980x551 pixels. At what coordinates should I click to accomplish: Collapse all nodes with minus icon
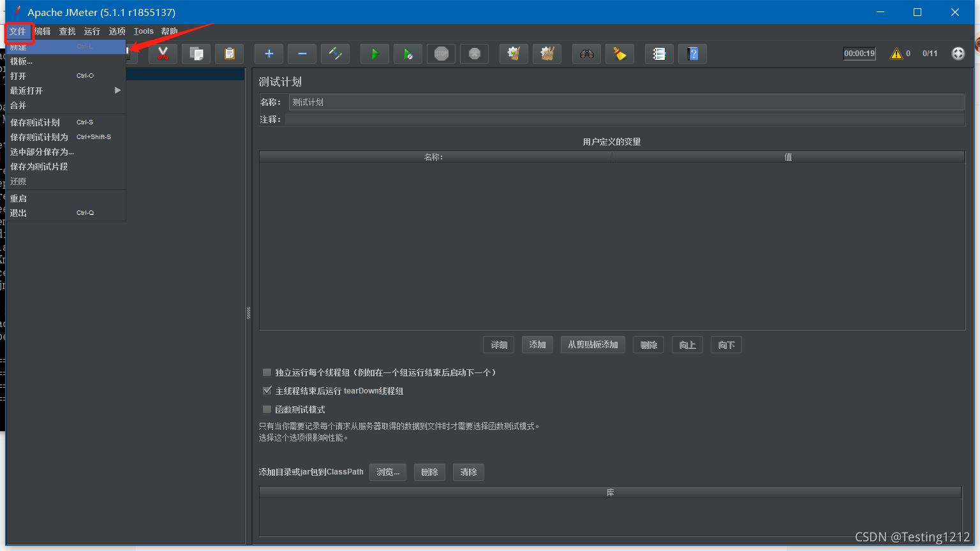[x=302, y=54]
